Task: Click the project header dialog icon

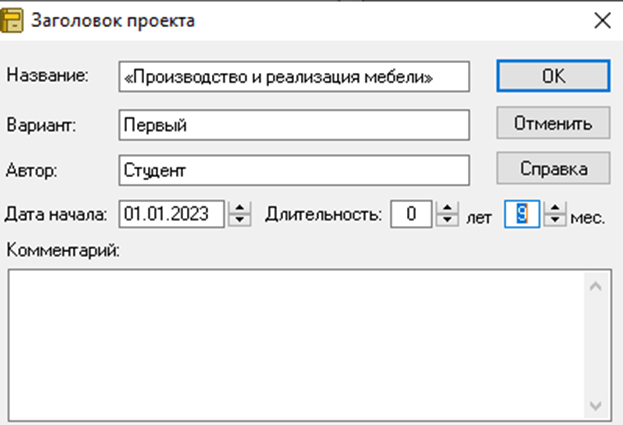Action: pyautogui.click(x=12, y=21)
